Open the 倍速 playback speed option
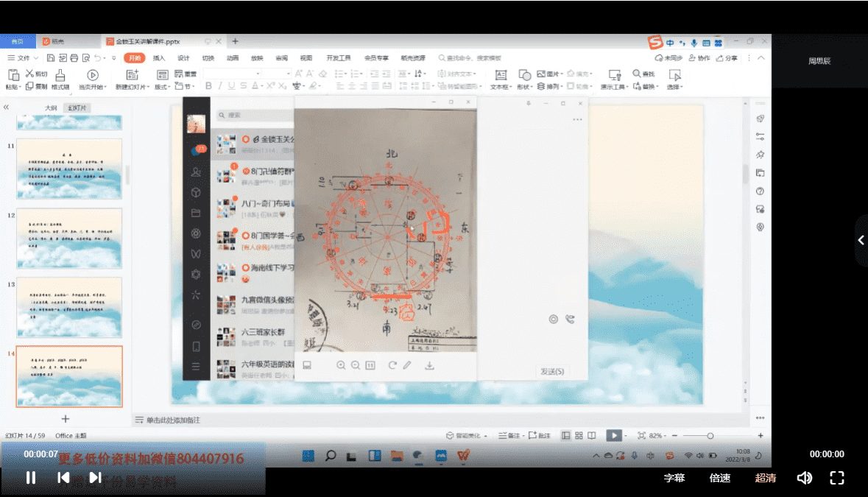The width and height of the screenshot is (868, 497). tap(719, 478)
